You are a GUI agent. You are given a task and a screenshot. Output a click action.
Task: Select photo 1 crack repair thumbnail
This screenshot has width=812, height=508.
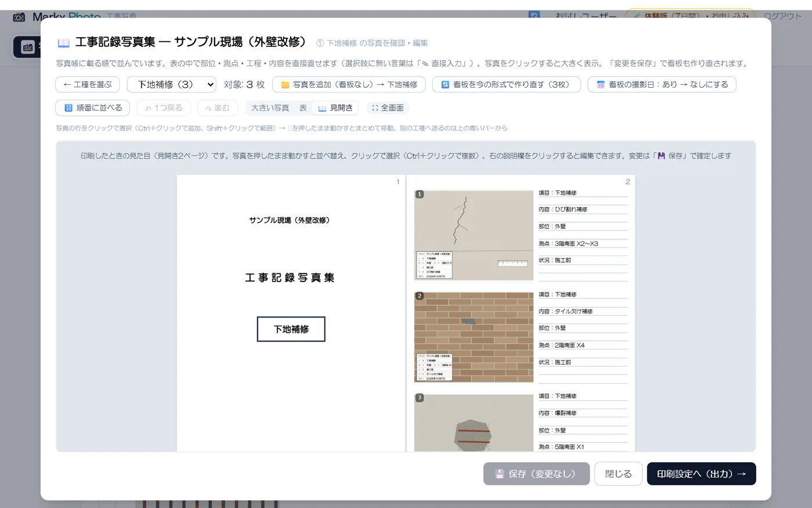[x=474, y=235]
